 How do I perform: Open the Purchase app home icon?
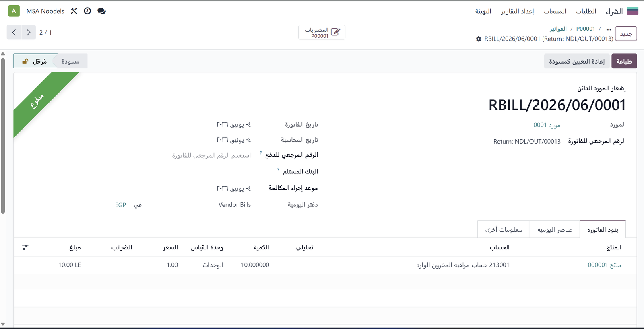pos(632,11)
